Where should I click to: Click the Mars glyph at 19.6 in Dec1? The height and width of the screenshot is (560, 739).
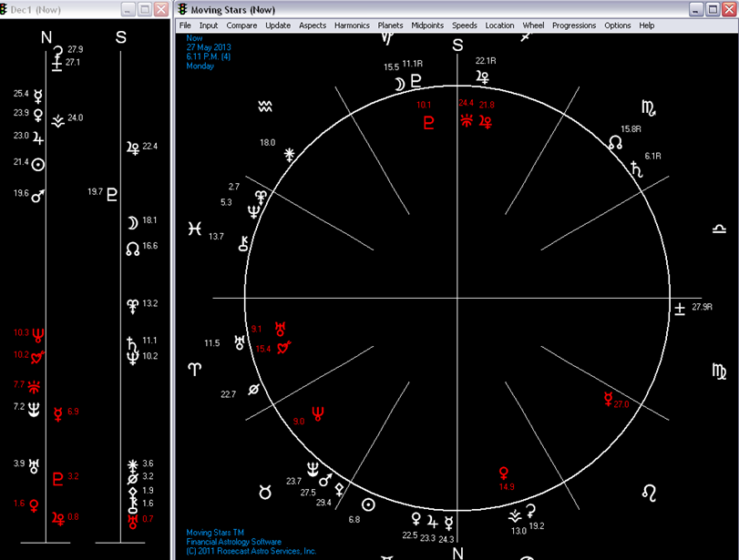pyautogui.click(x=37, y=196)
